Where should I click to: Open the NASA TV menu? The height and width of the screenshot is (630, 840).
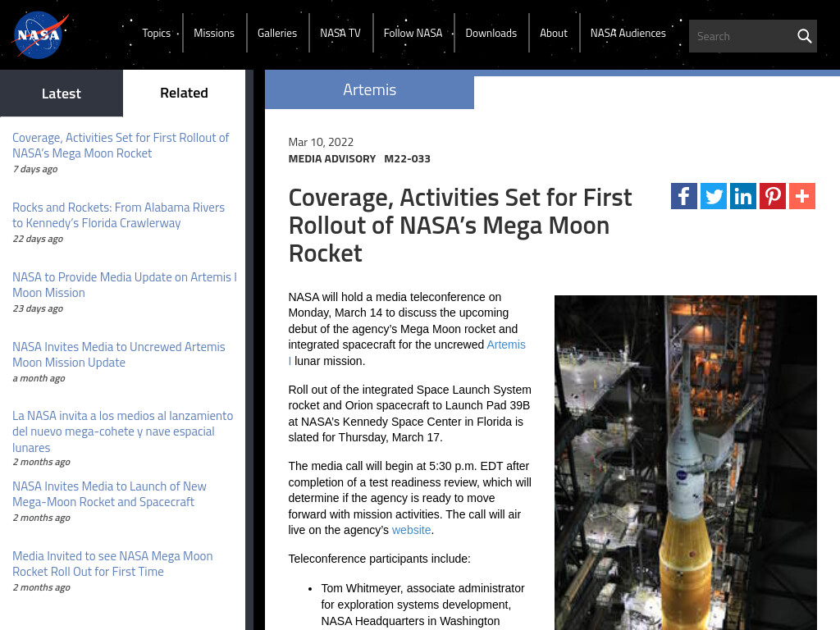[x=340, y=33]
